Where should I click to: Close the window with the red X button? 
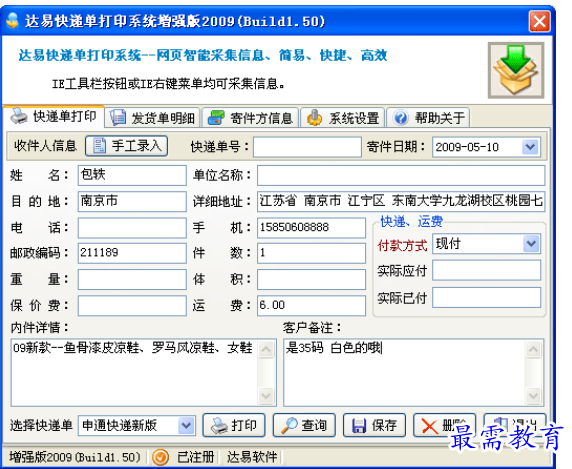[x=539, y=22]
